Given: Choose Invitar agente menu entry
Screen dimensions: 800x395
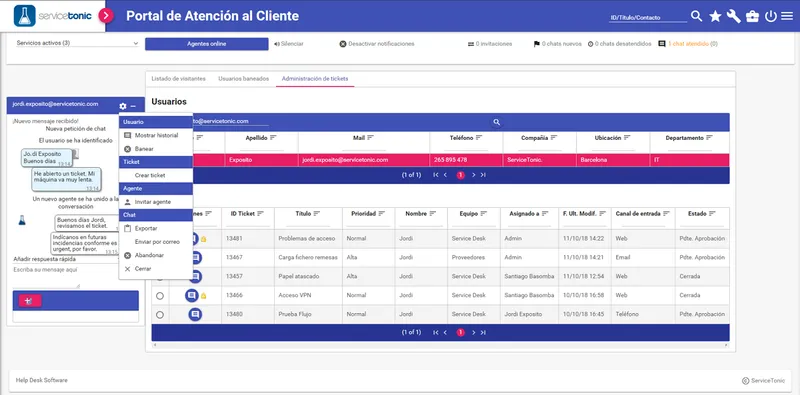Looking at the screenshot, I should [156, 202].
